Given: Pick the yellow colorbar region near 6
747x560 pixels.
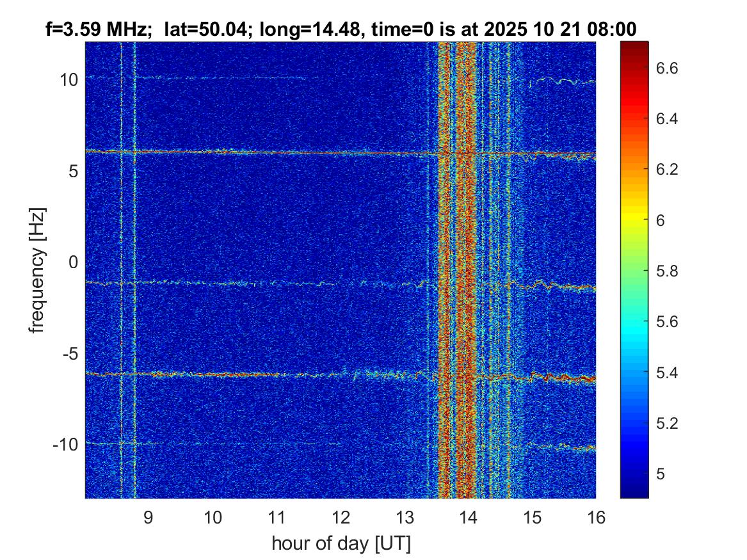Looking at the screenshot, I should click(x=634, y=219).
